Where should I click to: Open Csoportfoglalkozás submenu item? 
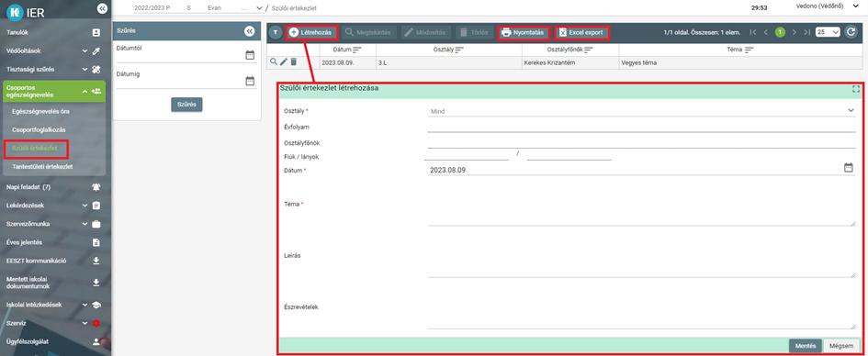coord(39,129)
